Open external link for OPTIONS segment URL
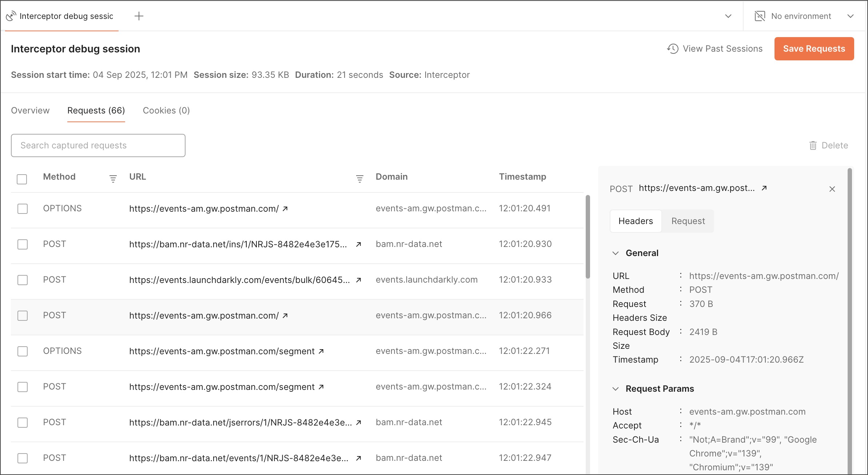Image resolution: width=868 pixels, height=475 pixels. click(x=321, y=351)
